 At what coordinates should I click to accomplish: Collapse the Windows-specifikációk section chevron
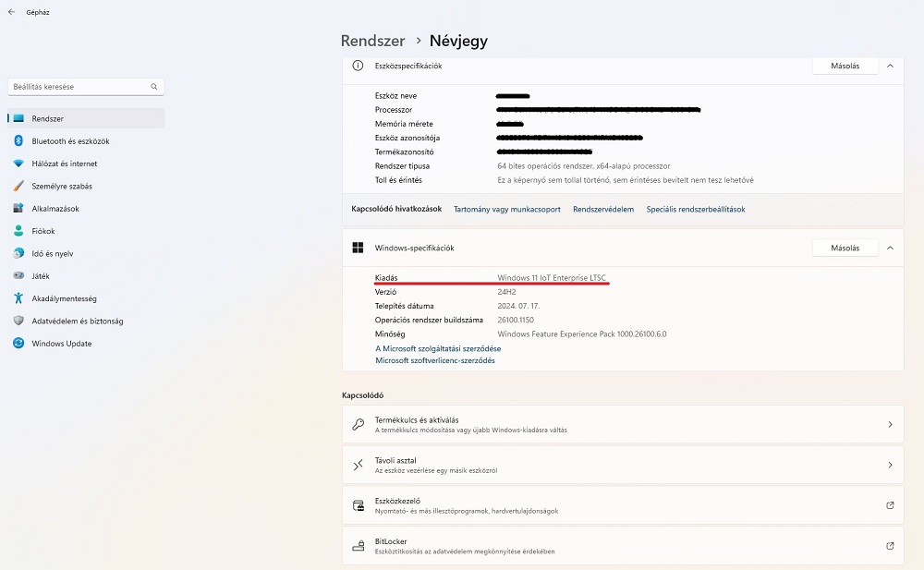tap(890, 249)
